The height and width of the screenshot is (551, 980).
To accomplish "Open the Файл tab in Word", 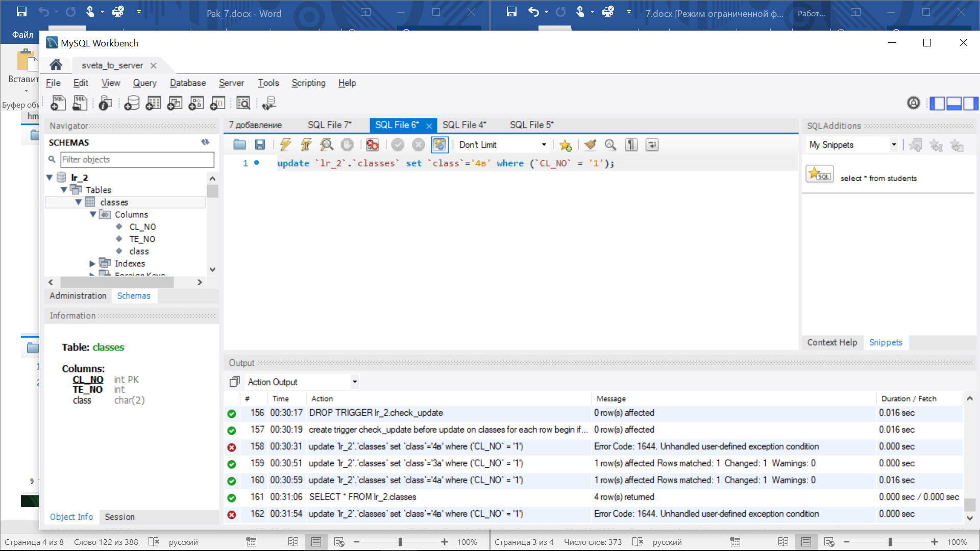I will click(22, 34).
